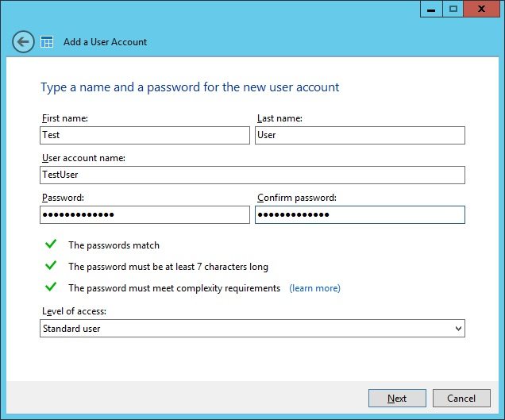Click the "First name:" label

[65, 118]
